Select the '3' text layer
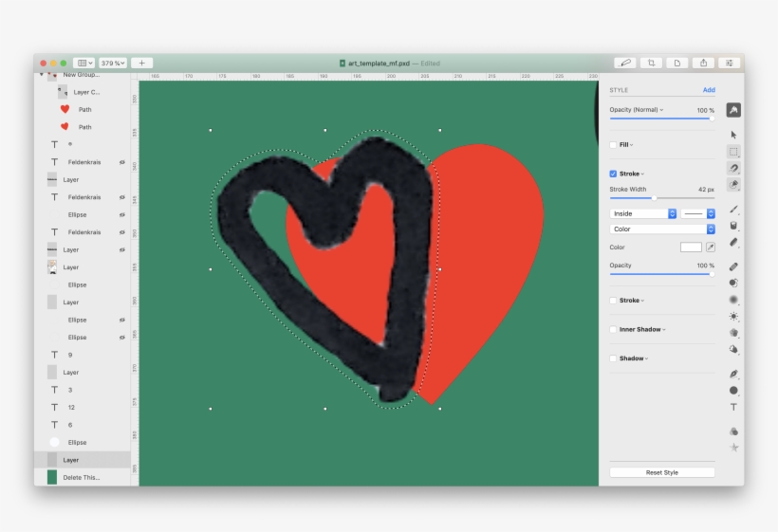Viewport: 778px width, 532px height. (83, 390)
